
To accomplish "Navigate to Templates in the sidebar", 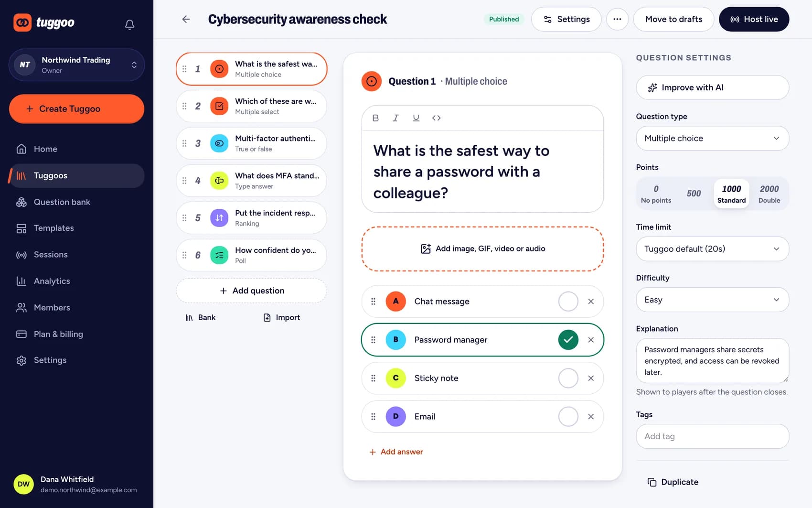I will 76,228.
